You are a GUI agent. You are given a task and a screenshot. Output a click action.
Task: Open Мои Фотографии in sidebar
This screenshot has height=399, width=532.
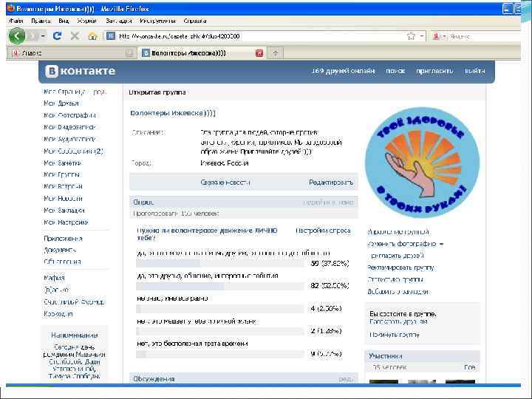(x=69, y=115)
